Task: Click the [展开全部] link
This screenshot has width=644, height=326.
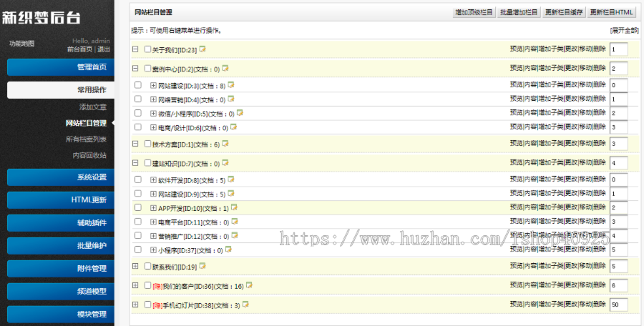Action: click(624, 30)
